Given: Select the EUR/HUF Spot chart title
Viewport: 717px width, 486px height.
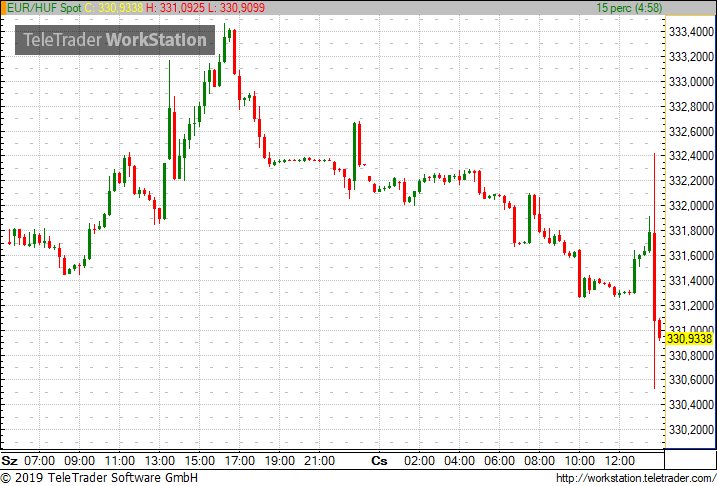Looking at the screenshot, I should pyautogui.click(x=45, y=8).
